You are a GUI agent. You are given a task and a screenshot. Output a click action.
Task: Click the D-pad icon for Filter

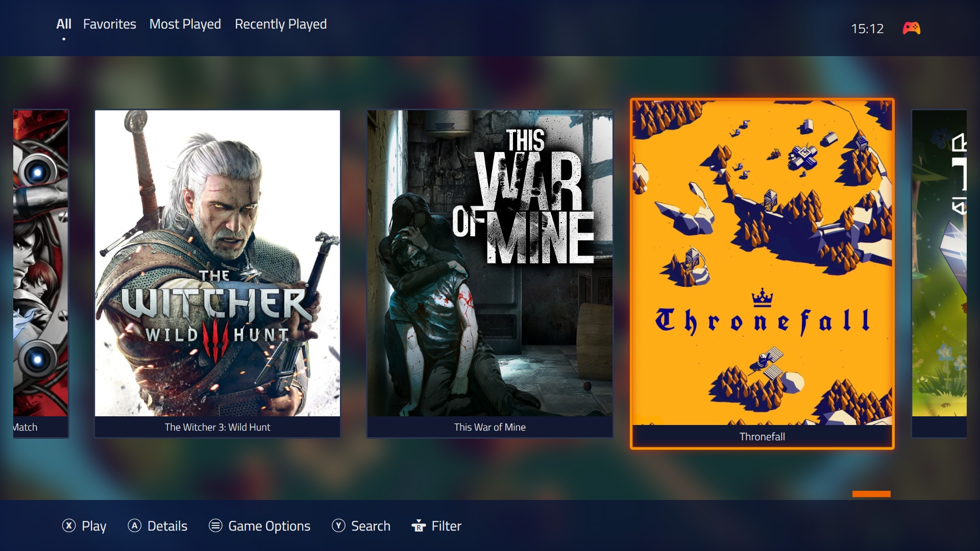click(419, 525)
